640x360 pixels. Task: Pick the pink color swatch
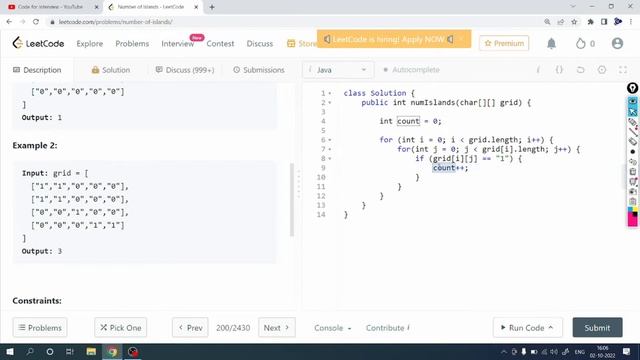[632, 220]
